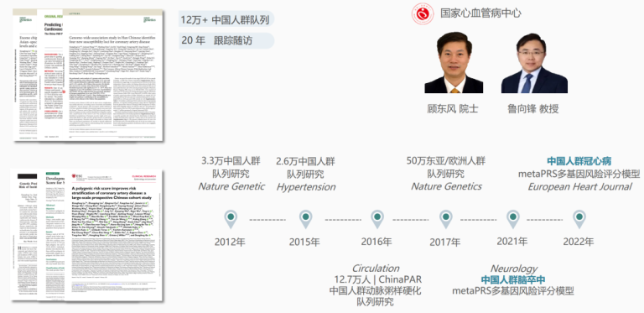Select the 2016年 timeline pin marker
644x313 pixels.
(377, 219)
